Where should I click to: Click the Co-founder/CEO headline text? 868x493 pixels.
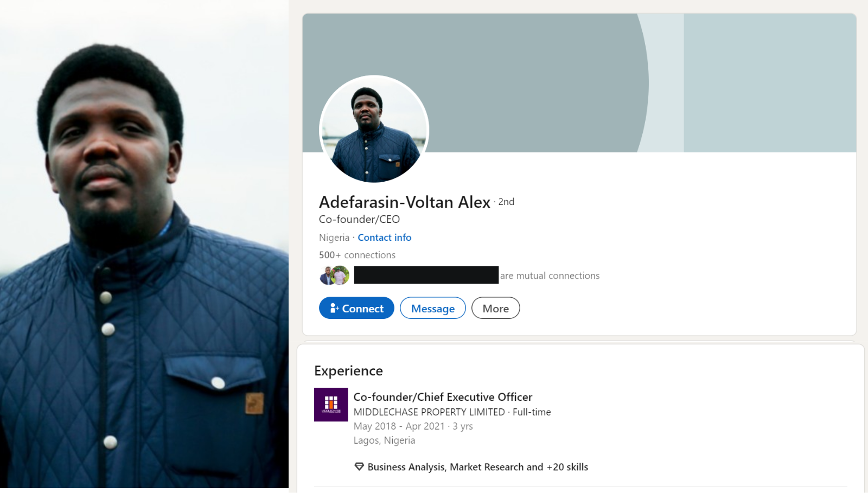point(359,219)
